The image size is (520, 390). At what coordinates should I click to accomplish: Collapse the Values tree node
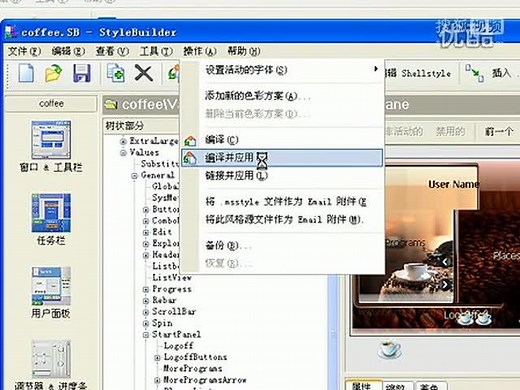point(123,153)
